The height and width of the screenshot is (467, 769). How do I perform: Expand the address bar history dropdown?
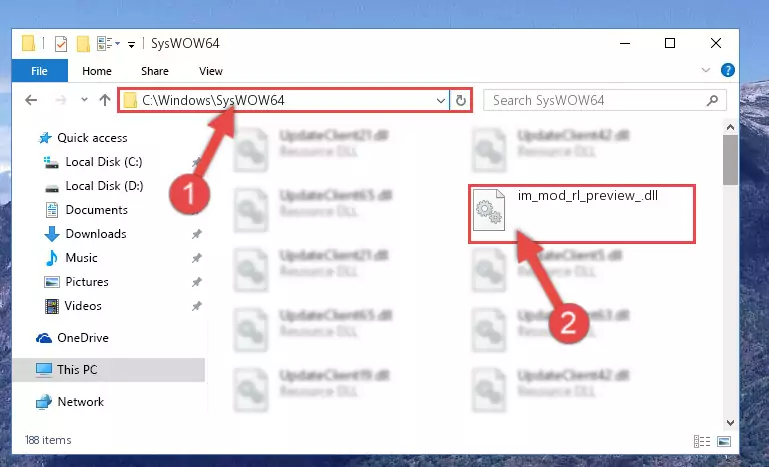click(x=440, y=101)
